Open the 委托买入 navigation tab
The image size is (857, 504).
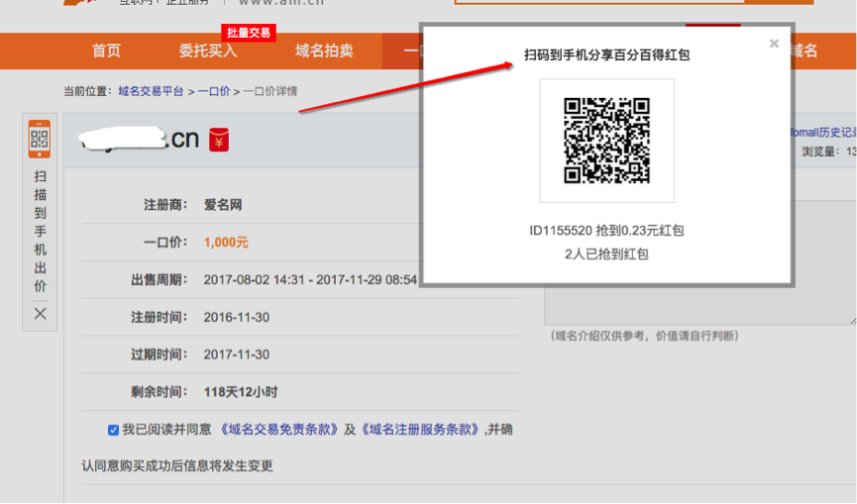click(208, 50)
